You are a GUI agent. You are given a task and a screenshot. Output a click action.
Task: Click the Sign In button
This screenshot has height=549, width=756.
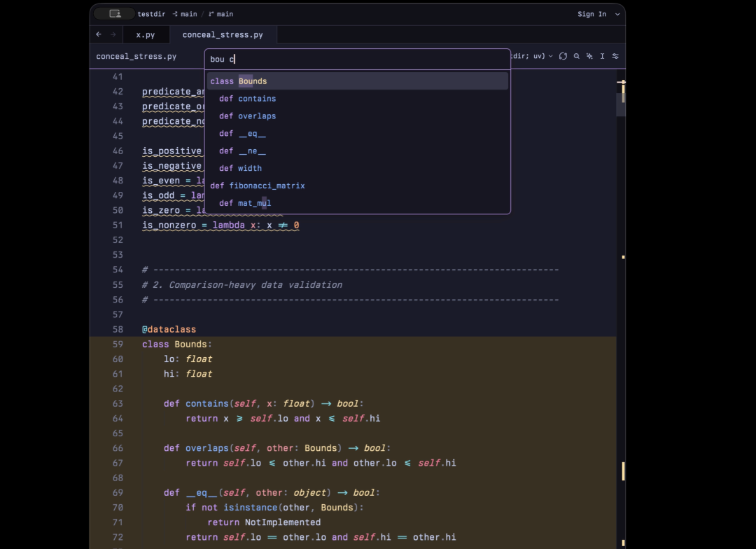pos(591,14)
